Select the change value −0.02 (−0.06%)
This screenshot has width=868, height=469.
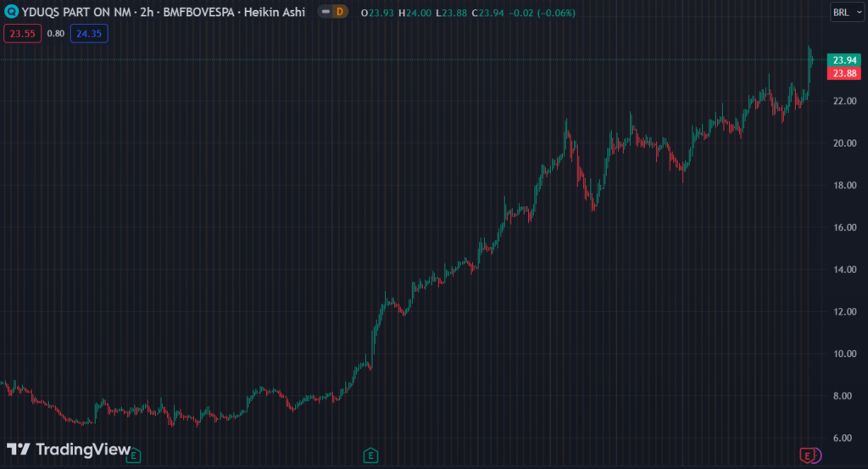pos(542,13)
